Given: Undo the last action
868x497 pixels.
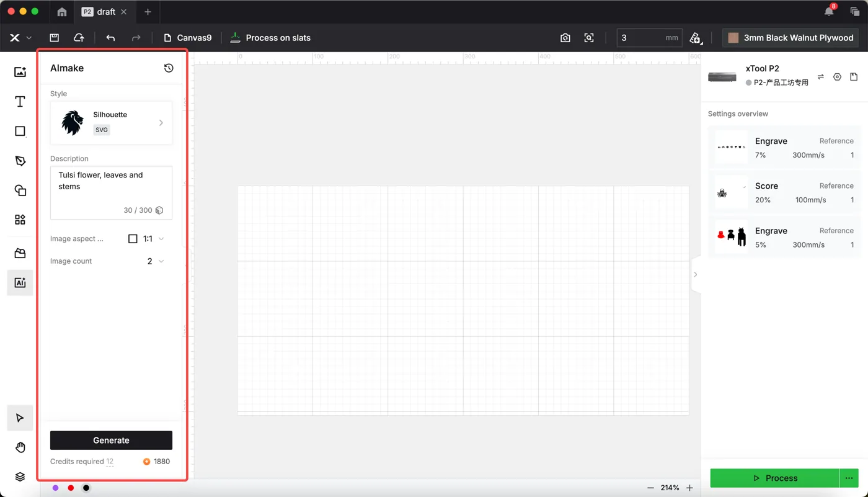Looking at the screenshot, I should click(x=110, y=38).
